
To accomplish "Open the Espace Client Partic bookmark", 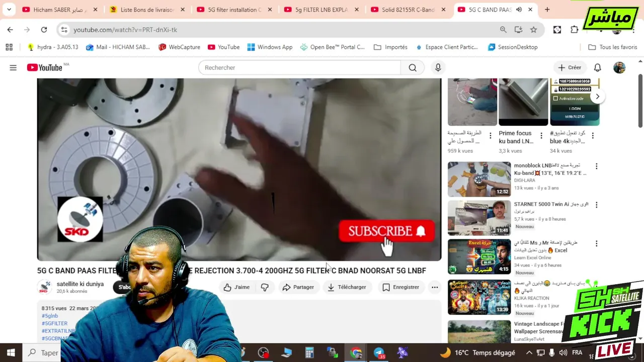I will (447, 47).
